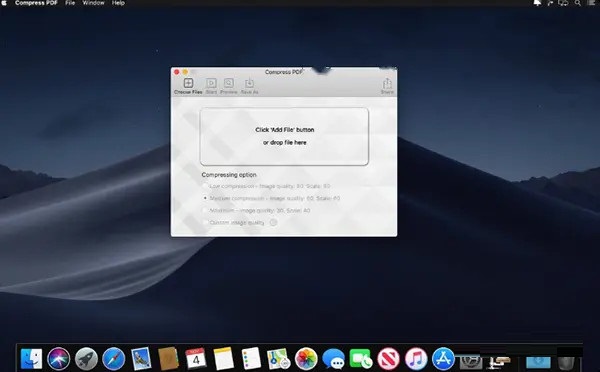Screen dimensions: 600x372
Task: Click the Spotlight search icon in menu bar
Action: click(577, 3)
